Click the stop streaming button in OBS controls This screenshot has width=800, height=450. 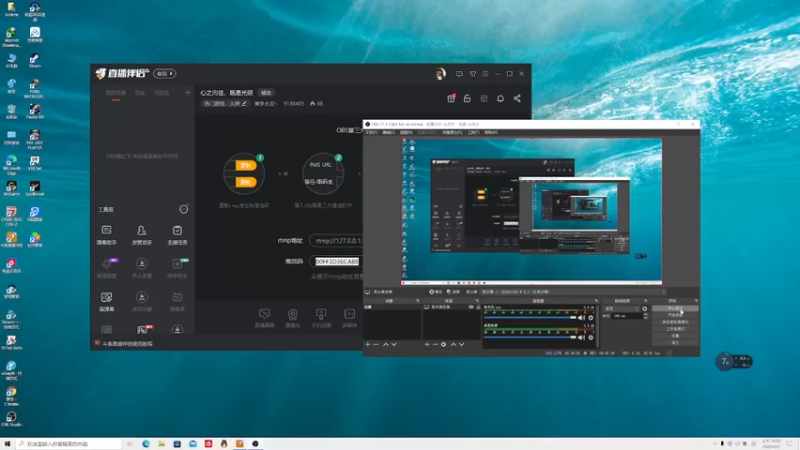tap(675, 309)
